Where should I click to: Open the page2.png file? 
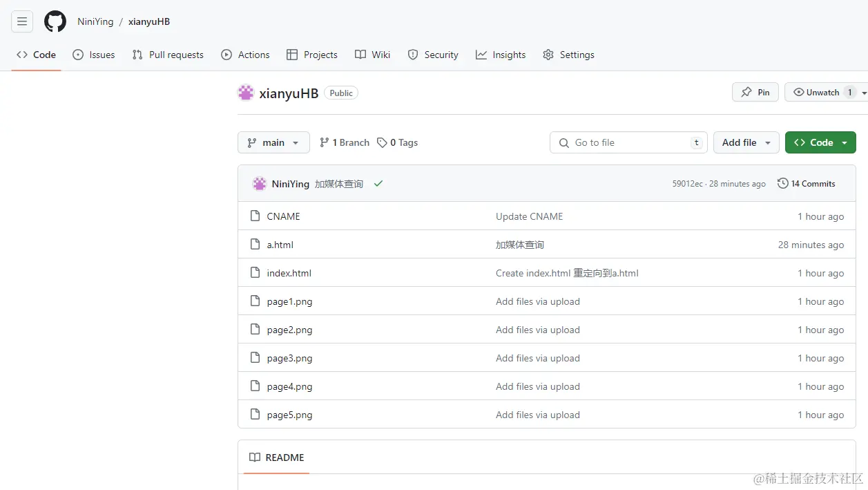(x=290, y=330)
